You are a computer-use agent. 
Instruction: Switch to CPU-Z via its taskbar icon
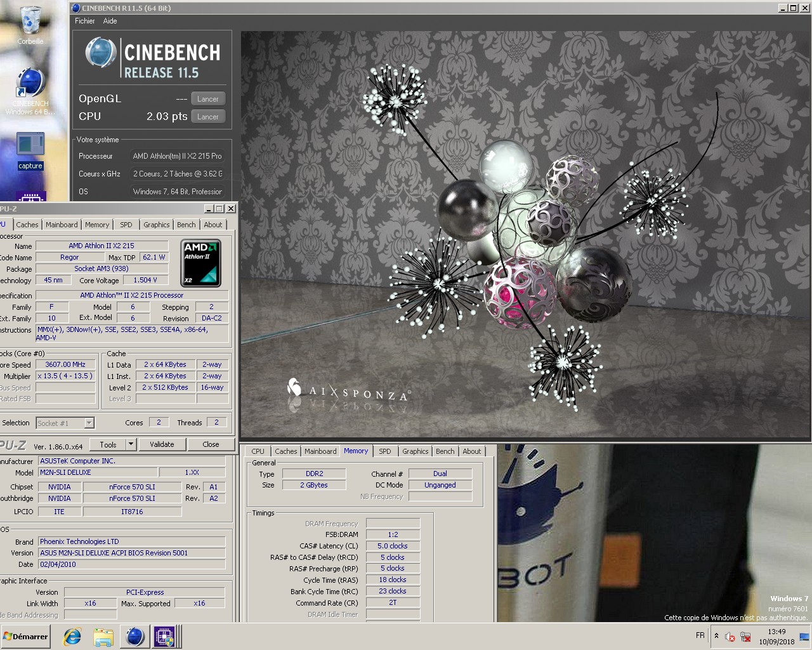164,637
